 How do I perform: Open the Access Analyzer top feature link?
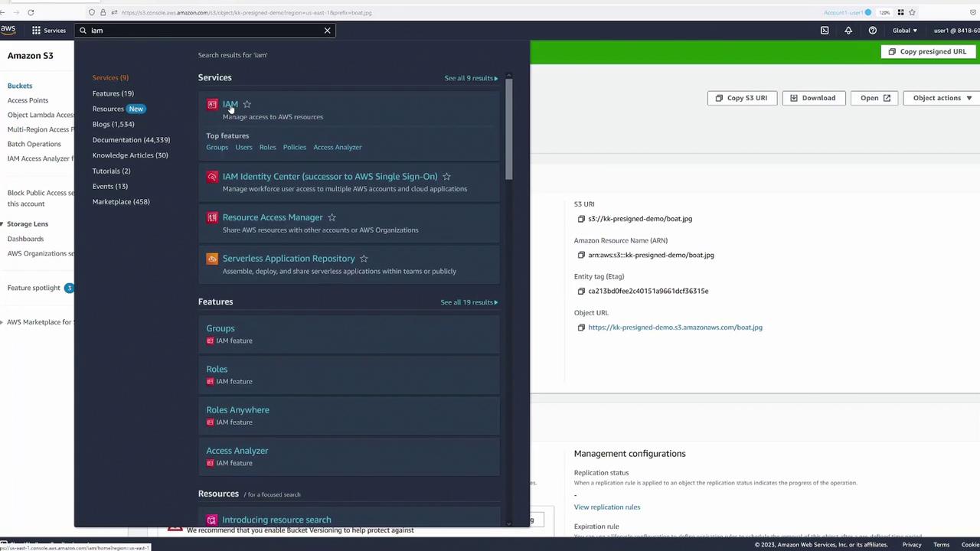point(338,147)
